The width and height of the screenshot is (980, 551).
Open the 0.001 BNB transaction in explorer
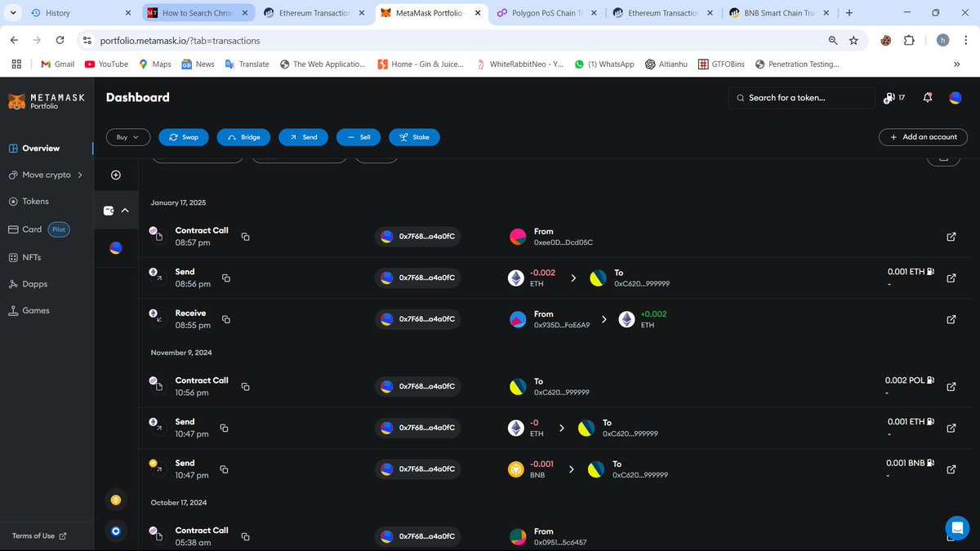coord(951,469)
